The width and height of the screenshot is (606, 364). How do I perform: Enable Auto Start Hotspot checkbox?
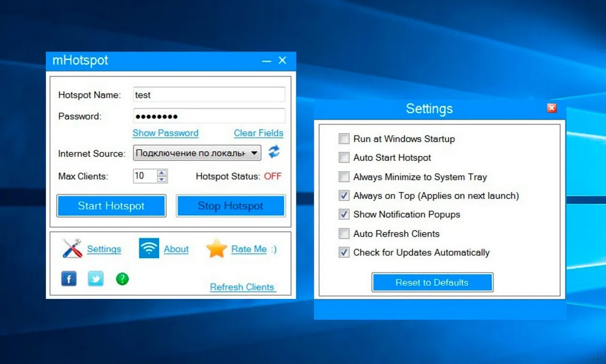pyautogui.click(x=344, y=158)
